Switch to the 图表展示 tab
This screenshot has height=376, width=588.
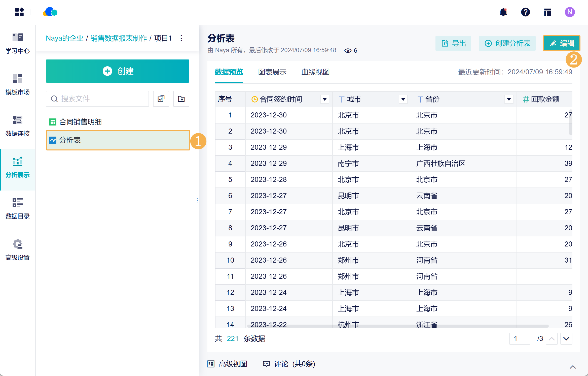pos(272,72)
